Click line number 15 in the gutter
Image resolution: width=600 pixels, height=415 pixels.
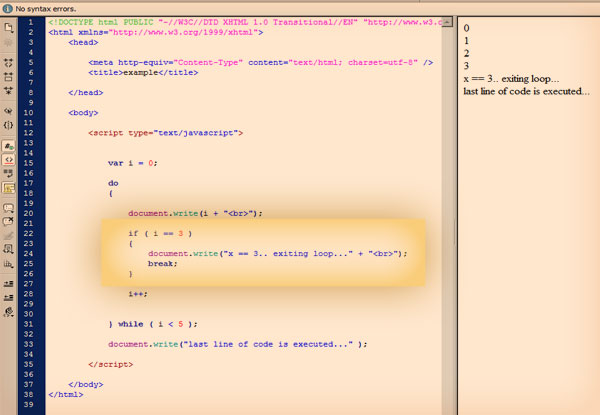[28, 163]
